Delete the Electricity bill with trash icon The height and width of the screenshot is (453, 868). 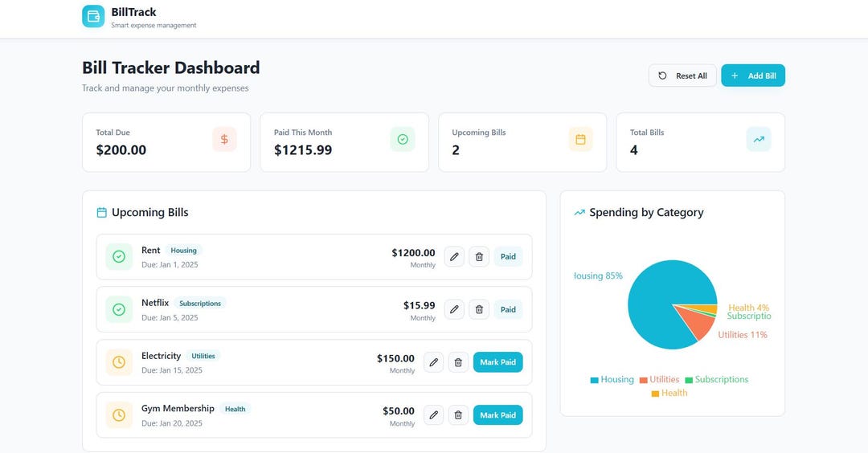458,362
